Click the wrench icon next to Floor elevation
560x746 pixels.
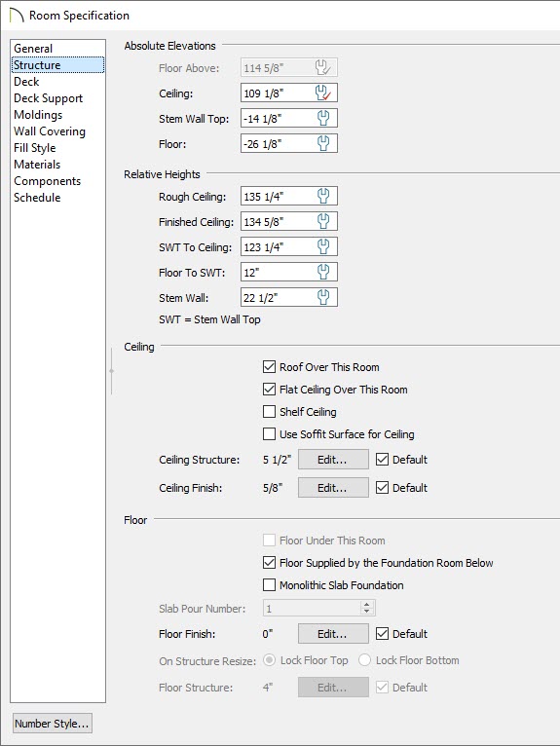(x=323, y=143)
